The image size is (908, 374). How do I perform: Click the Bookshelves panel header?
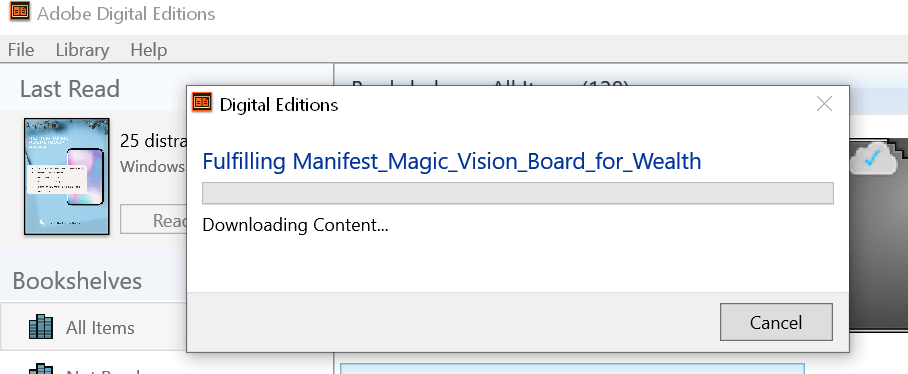point(77,281)
